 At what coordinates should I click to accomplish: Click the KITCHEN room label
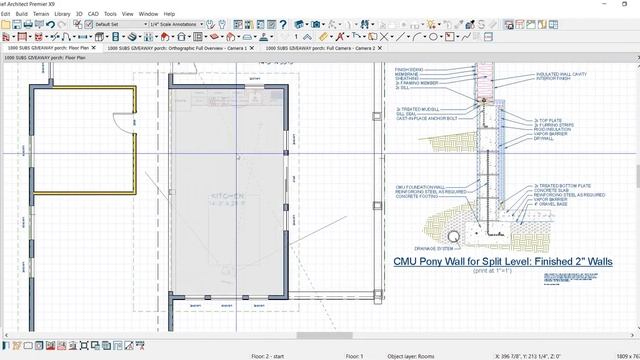tap(227, 196)
